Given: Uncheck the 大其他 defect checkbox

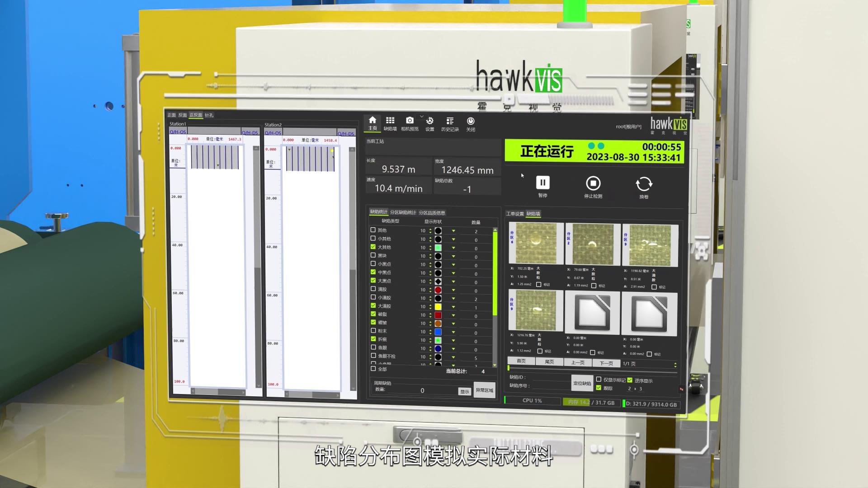Looking at the screenshot, I should [373, 247].
